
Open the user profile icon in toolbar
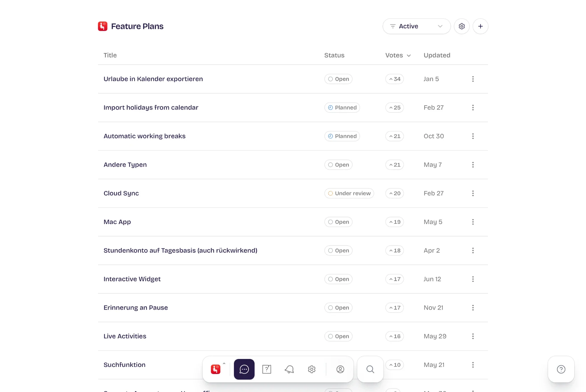coord(340,369)
